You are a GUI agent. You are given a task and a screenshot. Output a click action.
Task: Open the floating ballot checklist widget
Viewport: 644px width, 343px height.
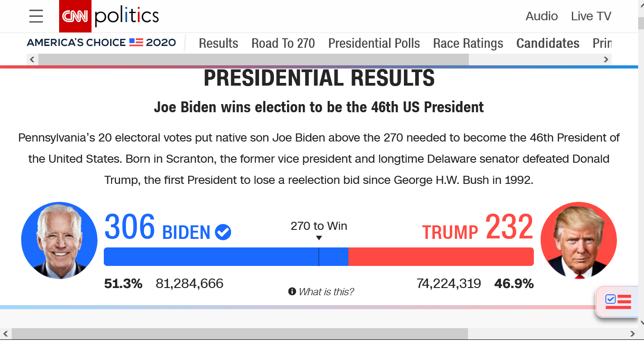pyautogui.click(x=618, y=301)
